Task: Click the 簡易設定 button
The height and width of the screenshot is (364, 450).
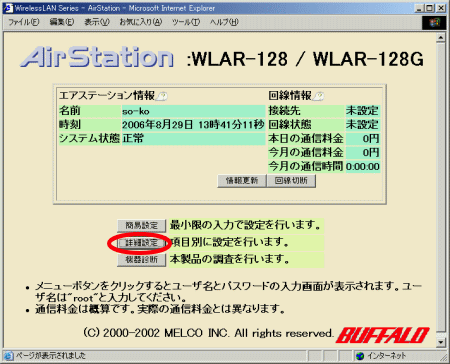Action: click(141, 226)
